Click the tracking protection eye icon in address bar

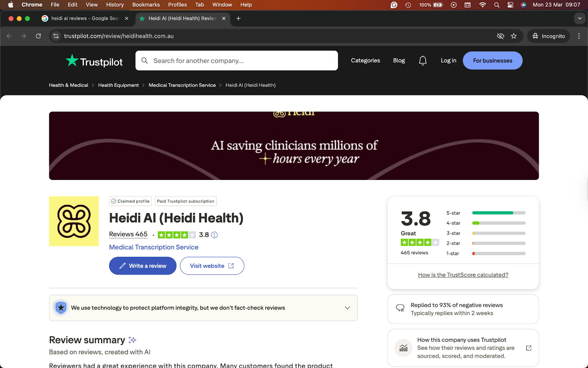click(500, 36)
